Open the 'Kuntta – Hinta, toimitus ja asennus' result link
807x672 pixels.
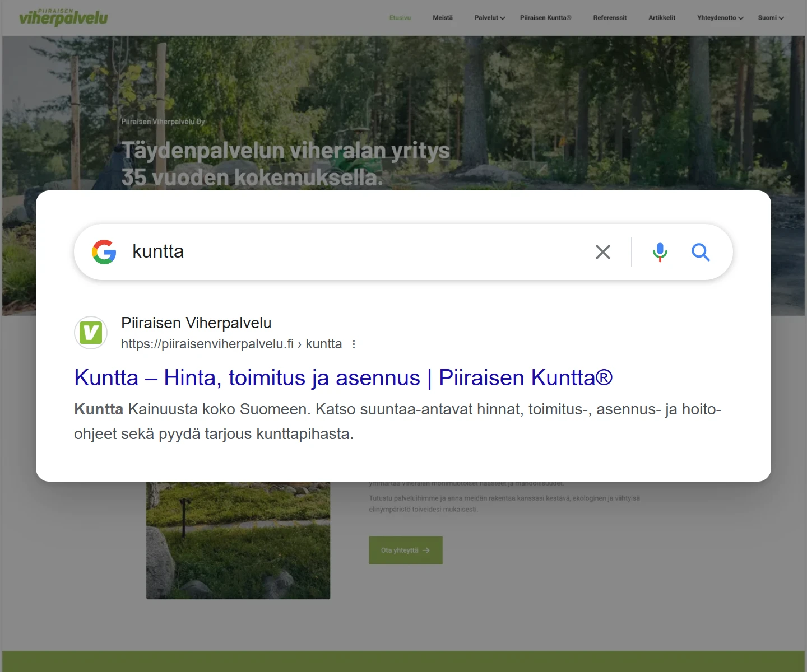(x=343, y=378)
